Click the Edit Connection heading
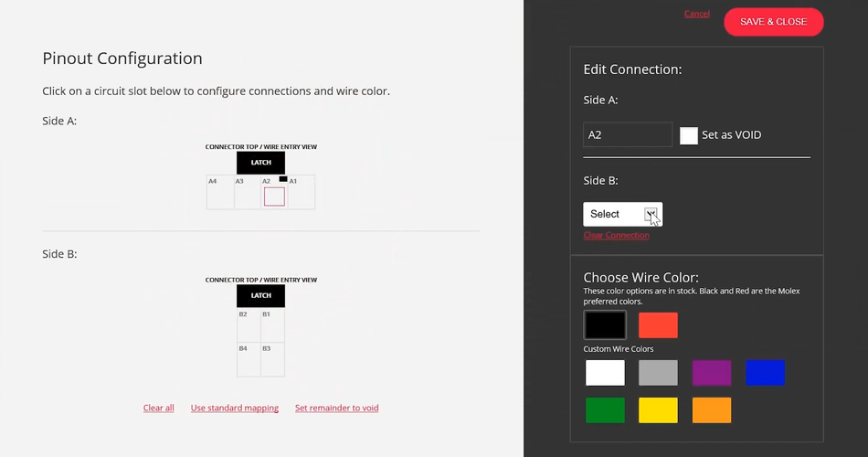 632,69
